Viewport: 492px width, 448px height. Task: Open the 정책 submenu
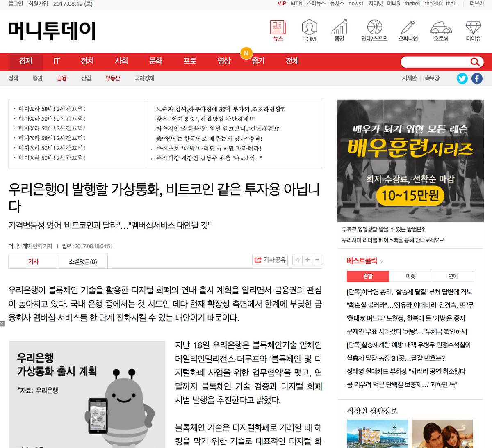pos(13,78)
